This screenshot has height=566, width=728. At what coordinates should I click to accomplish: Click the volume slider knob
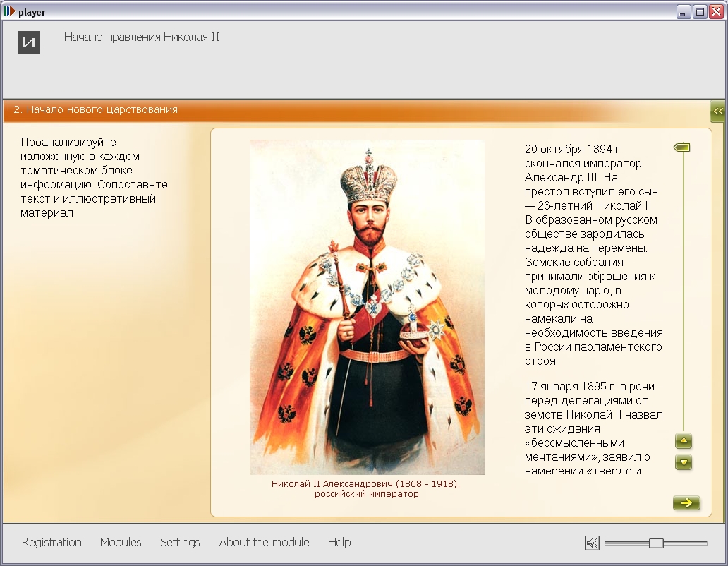(656, 543)
